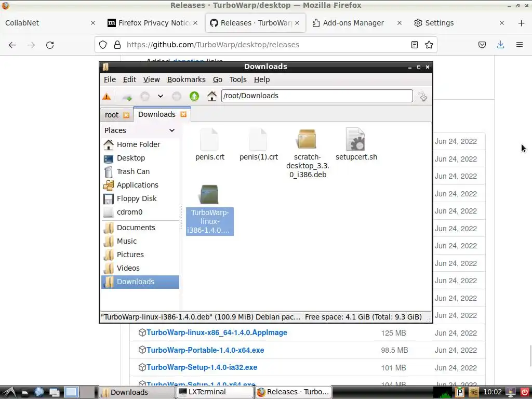The height and width of the screenshot is (399, 532).
Task: Open a new tab in the file manager
Action: coord(127,97)
